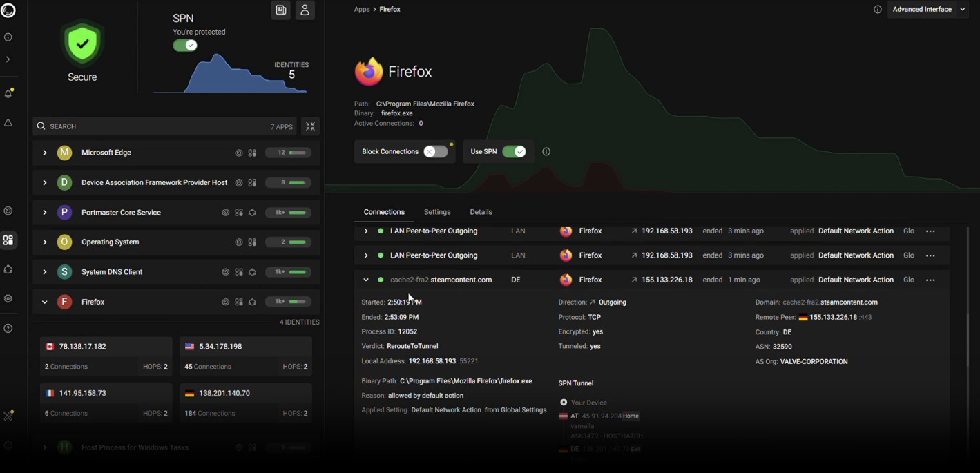980x473 pixels.
Task: Turn off the SPN protection toggle
Action: (185, 46)
